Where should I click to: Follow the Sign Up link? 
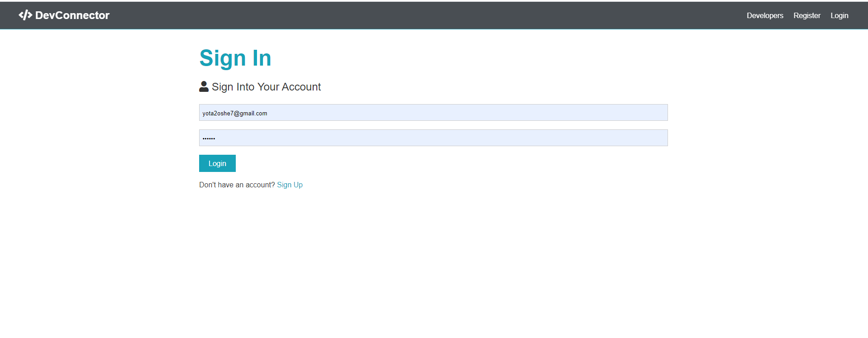click(x=290, y=185)
